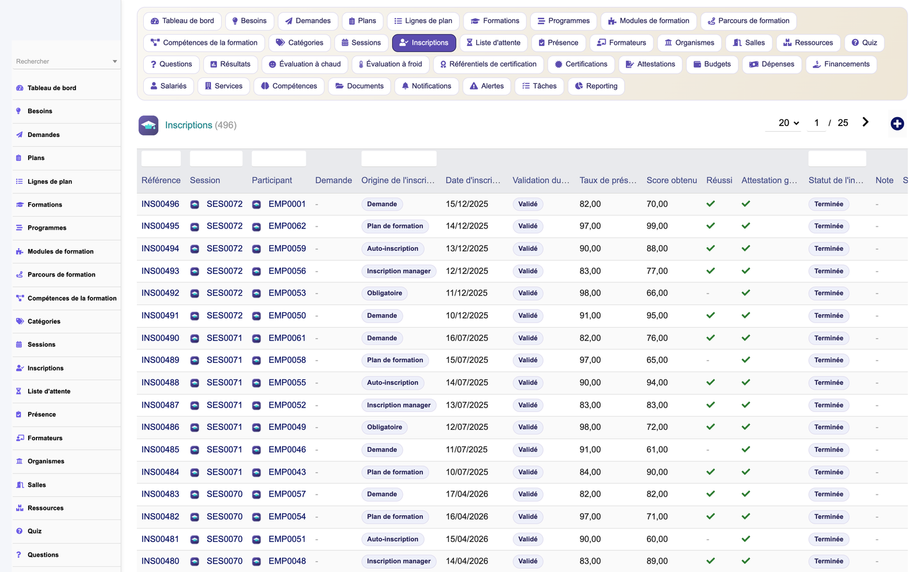Toggle Réussi checkmark for INS00487
The height and width of the screenshot is (572, 924).
pyautogui.click(x=710, y=405)
